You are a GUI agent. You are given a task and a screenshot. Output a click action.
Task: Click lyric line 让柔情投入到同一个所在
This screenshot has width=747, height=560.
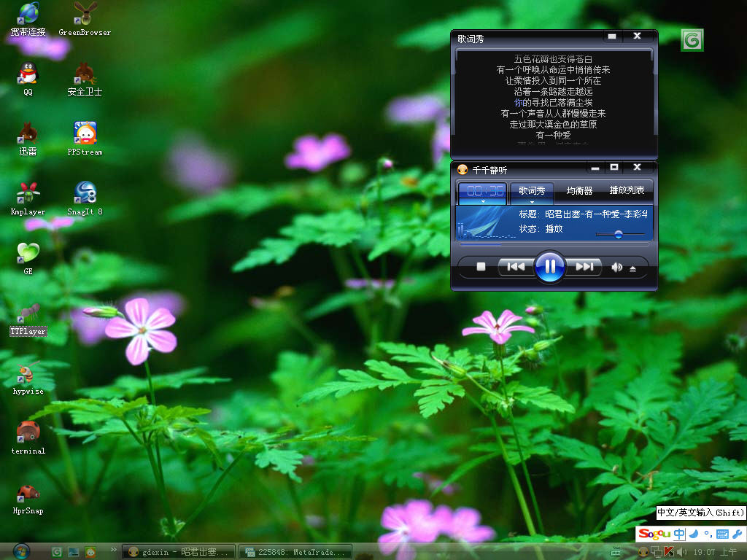pyautogui.click(x=553, y=81)
